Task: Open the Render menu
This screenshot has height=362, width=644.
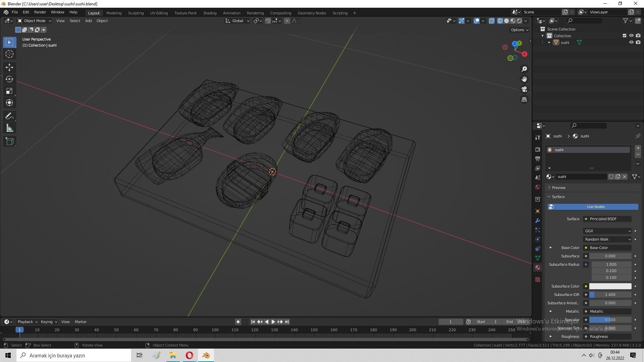Action: tap(40, 12)
